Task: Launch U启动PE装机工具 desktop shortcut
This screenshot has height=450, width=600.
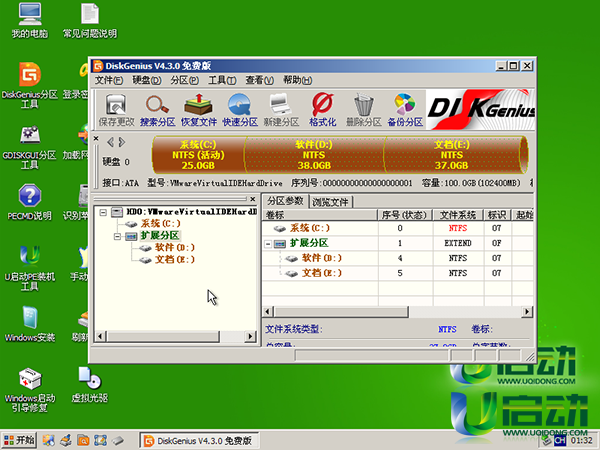Action: 30,269
